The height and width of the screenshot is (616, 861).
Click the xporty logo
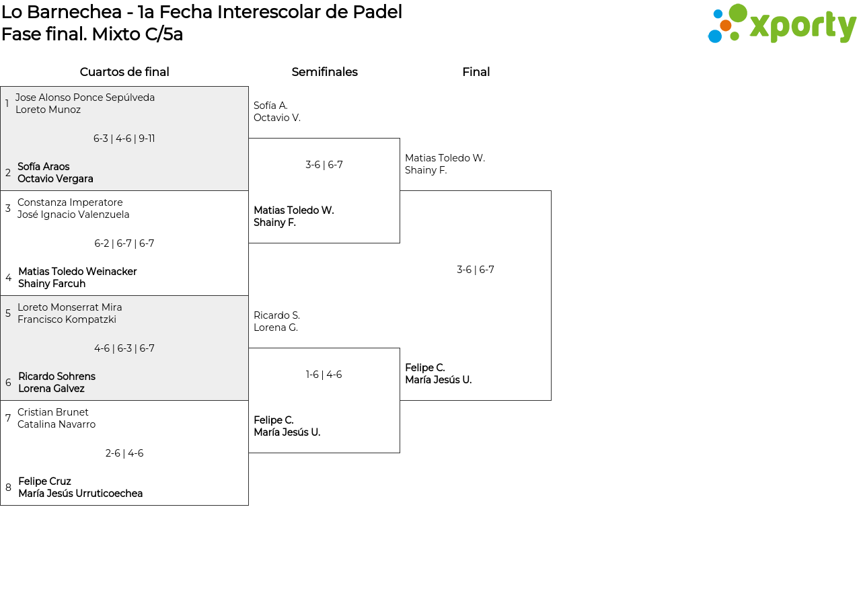tap(782, 24)
